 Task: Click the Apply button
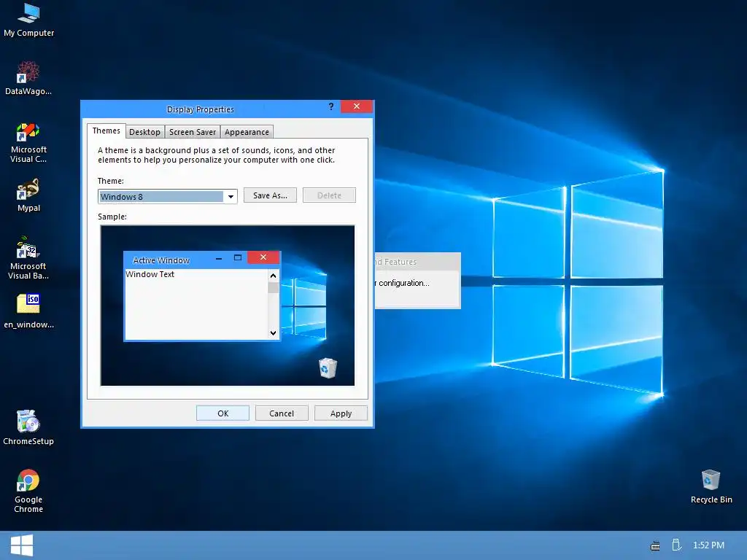tap(341, 413)
